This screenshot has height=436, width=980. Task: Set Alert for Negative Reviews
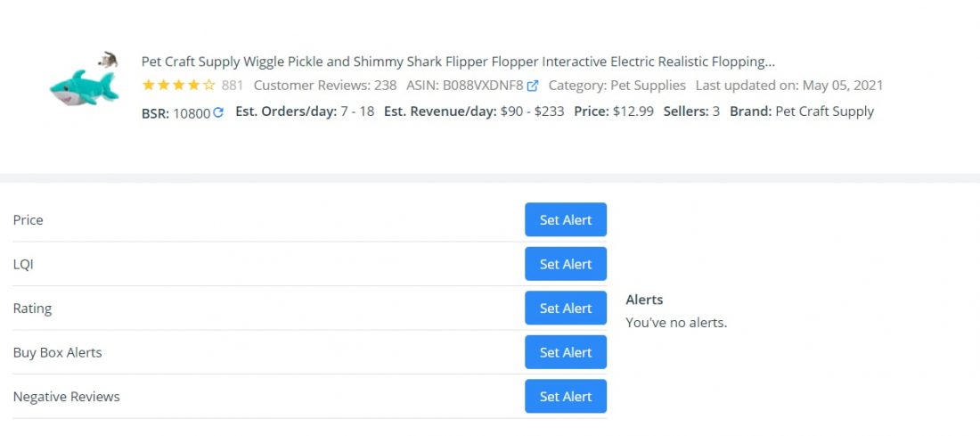coord(566,396)
